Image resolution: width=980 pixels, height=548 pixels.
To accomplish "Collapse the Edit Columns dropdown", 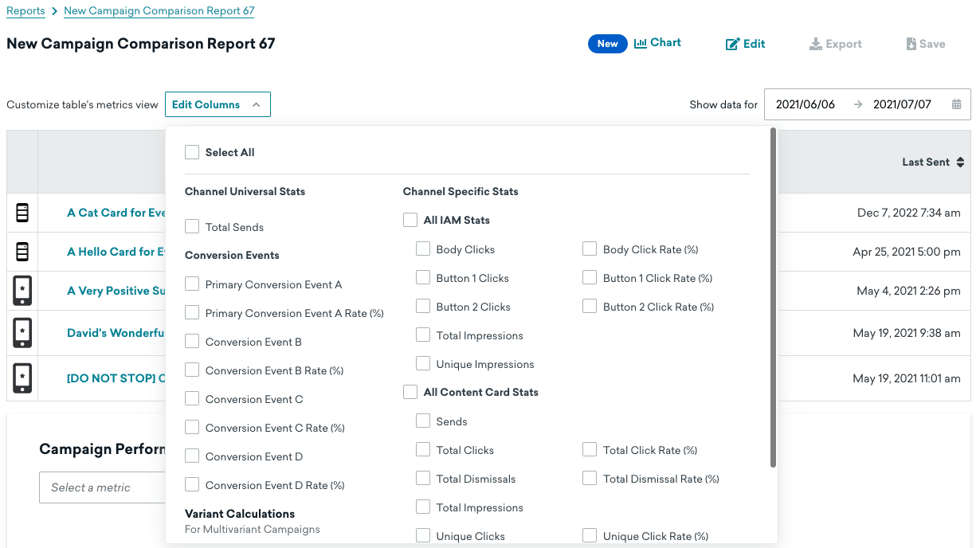I will (218, 104).
